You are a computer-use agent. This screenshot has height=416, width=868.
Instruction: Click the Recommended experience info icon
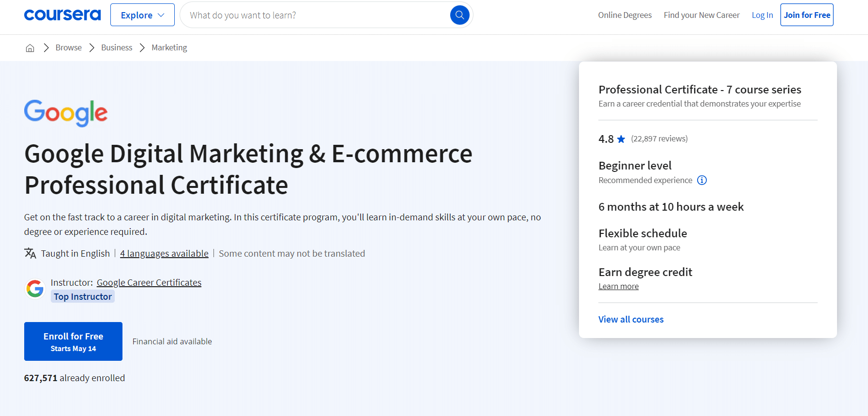tap(701, 180)
